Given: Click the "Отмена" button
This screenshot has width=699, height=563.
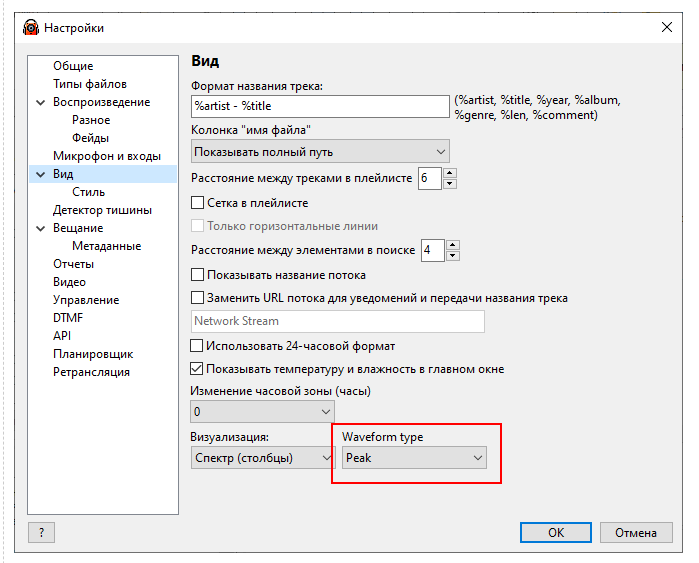Looking at the screenshot, I should click(x=635, y=532).
